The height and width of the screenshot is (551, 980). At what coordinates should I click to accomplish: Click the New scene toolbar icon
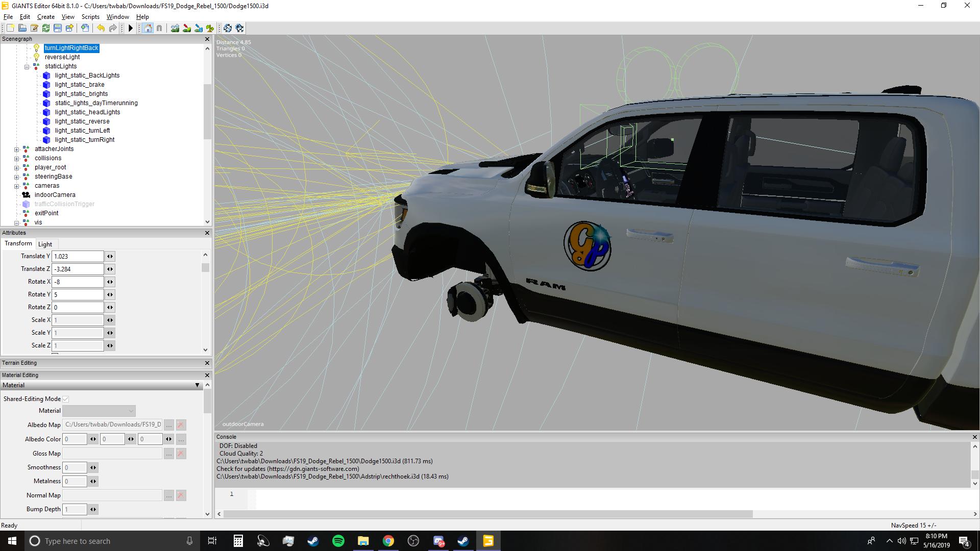coord(10,28)
